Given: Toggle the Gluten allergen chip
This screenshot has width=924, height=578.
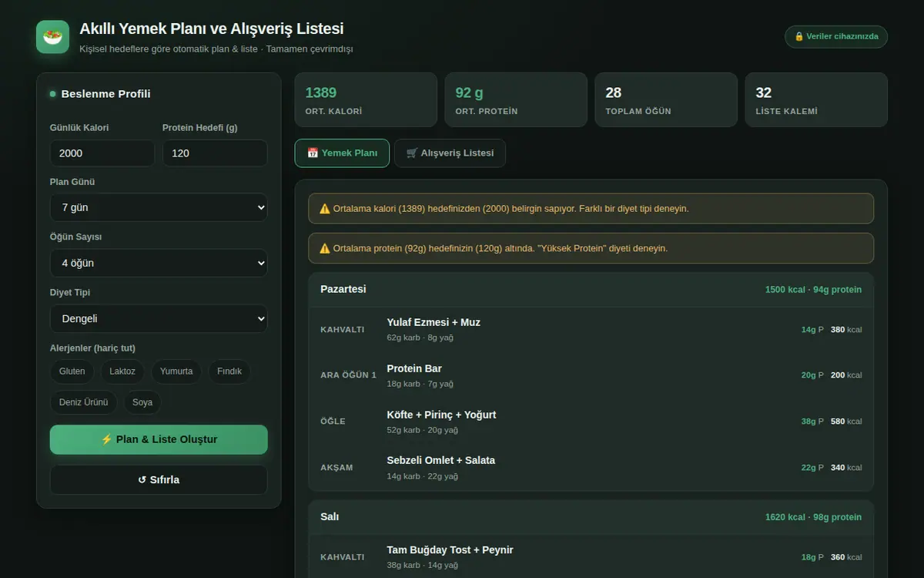Looking at the screenshot, I should (72, 371).
